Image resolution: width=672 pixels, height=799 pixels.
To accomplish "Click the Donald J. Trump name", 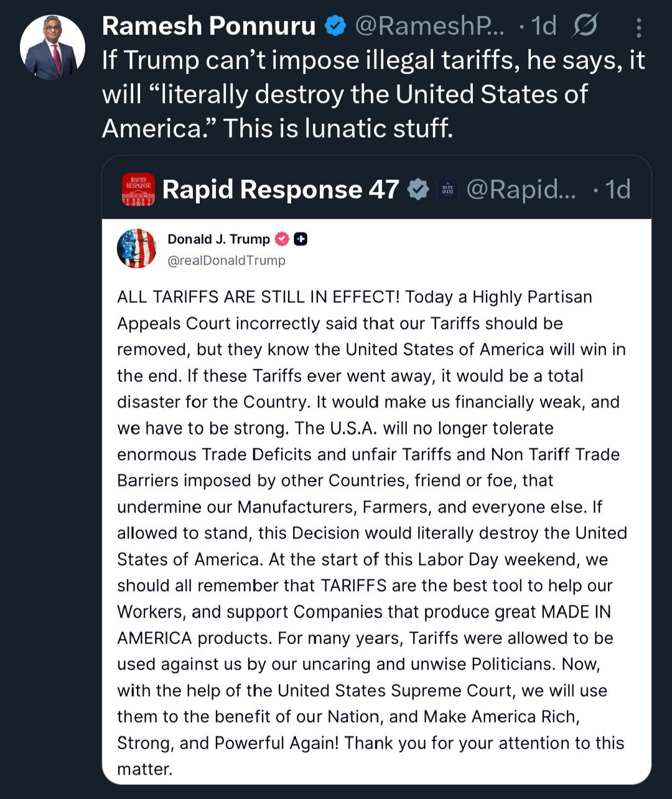I will pyautogui.click(x=218, y=240).
